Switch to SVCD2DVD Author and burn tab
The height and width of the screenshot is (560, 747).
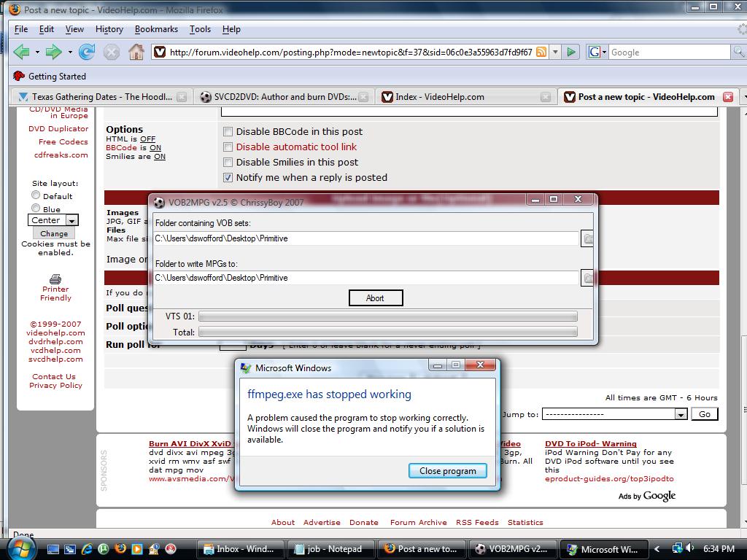point(284,97)
